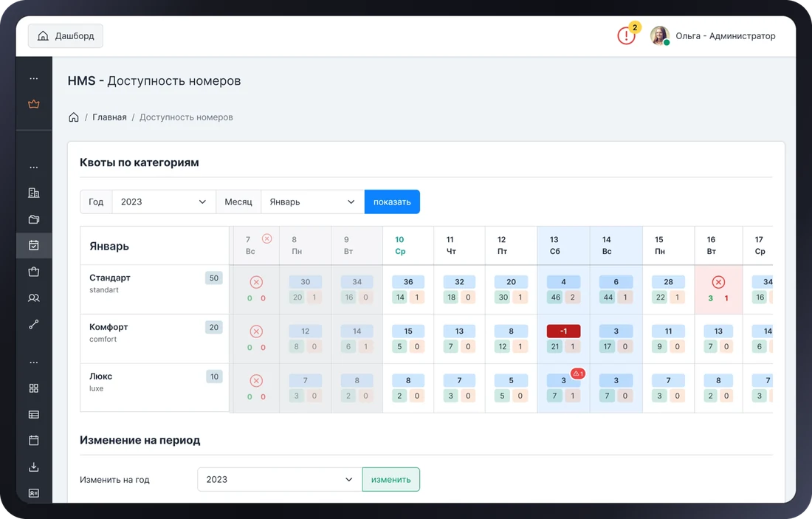Open the crown icon in sidebar
Viewport: 812px width, 519px height.
click(34, 104)
